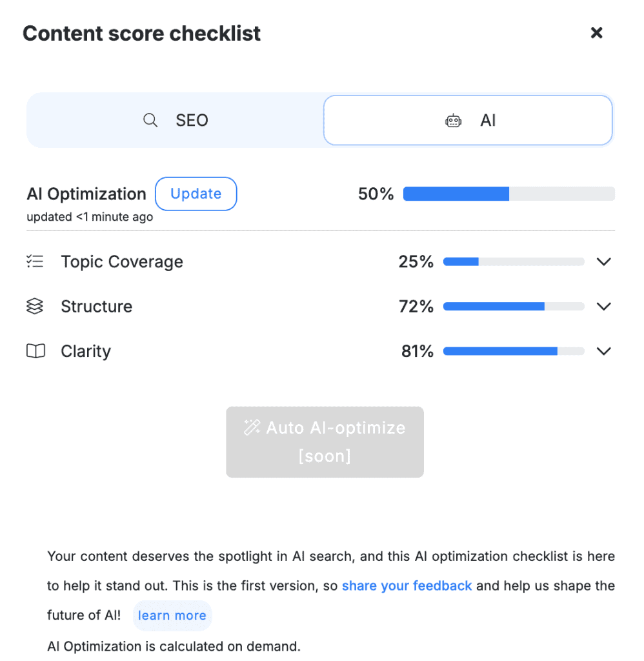Viewport: 644px width, 661px height.
Task: Expand the Structure section chevron
Action: (603, 307)
